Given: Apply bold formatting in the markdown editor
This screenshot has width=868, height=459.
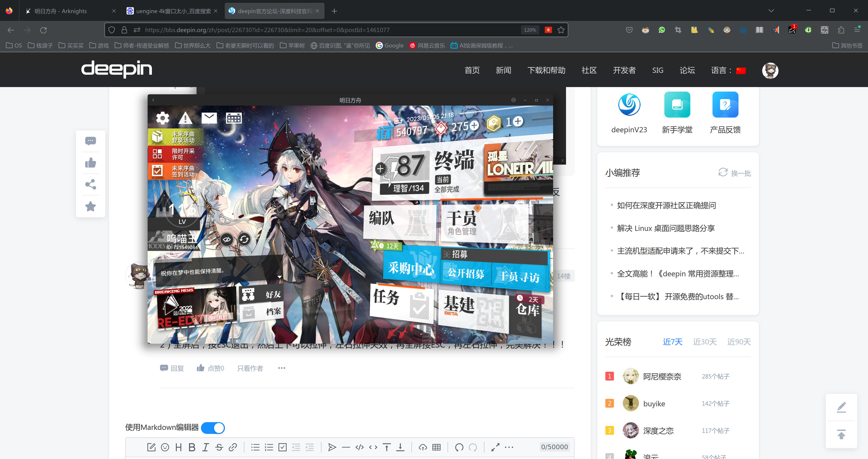Looking at the screenshot, I should click(x=192, y=447).
